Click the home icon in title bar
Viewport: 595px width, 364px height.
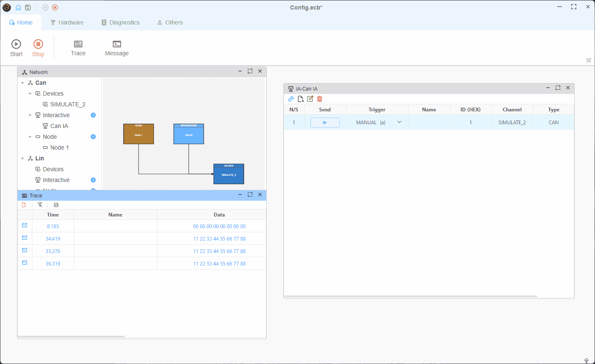click(18, 7)
